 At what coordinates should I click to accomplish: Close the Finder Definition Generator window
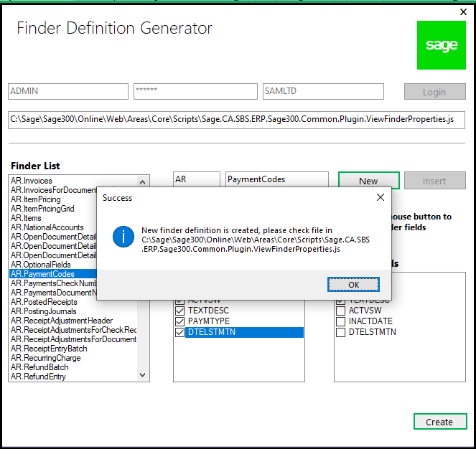463,11
